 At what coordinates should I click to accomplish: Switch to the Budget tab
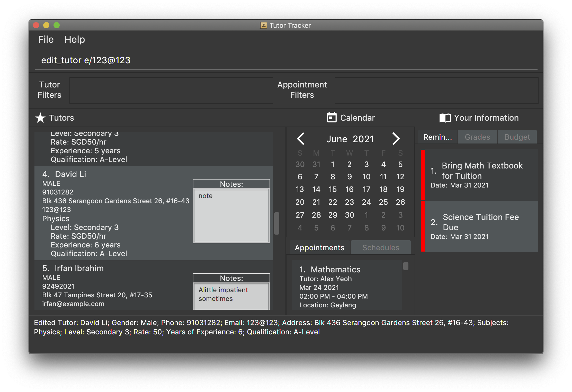pos(517,137)
